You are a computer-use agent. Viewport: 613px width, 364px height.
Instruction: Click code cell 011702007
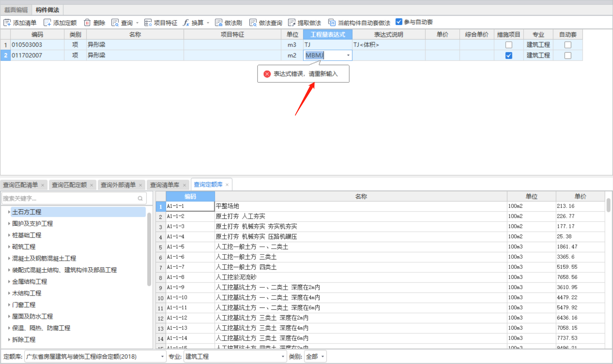[x=38, y=55]
